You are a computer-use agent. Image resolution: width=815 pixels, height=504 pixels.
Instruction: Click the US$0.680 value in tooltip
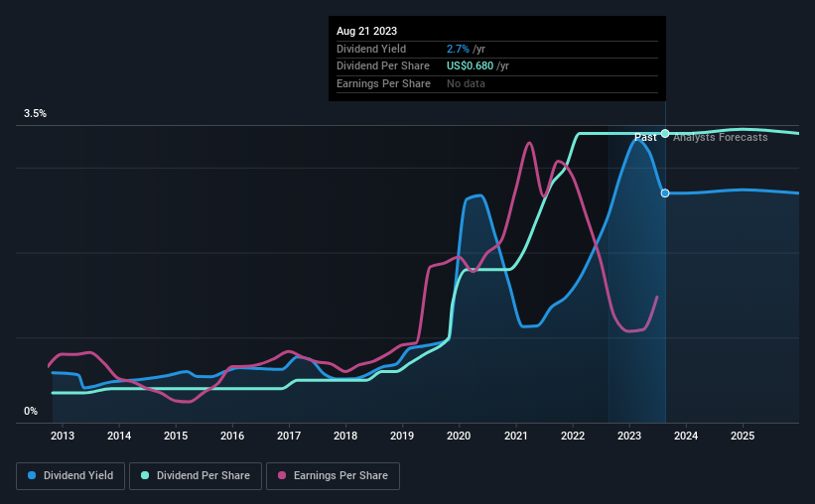[x=470, y=66]
